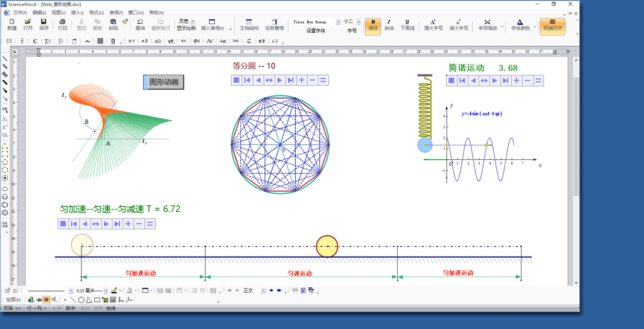644x329 pixels.
Task: Click 增大字号 to increase font size
Action: (x=433, y=24)
